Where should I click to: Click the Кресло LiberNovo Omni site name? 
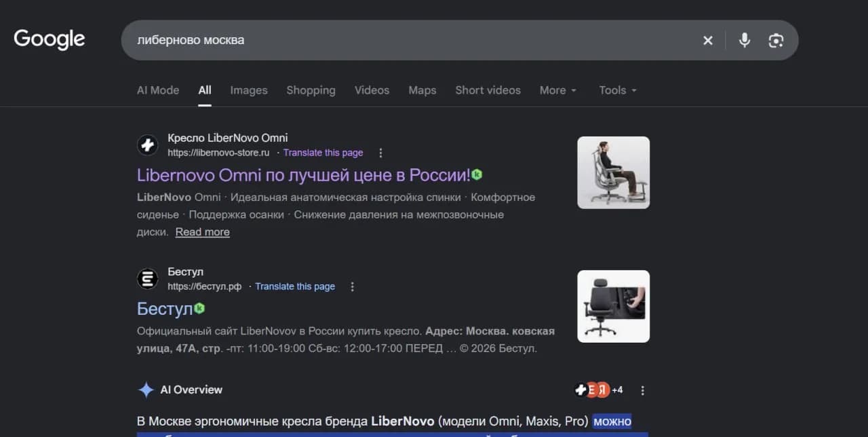228,138
